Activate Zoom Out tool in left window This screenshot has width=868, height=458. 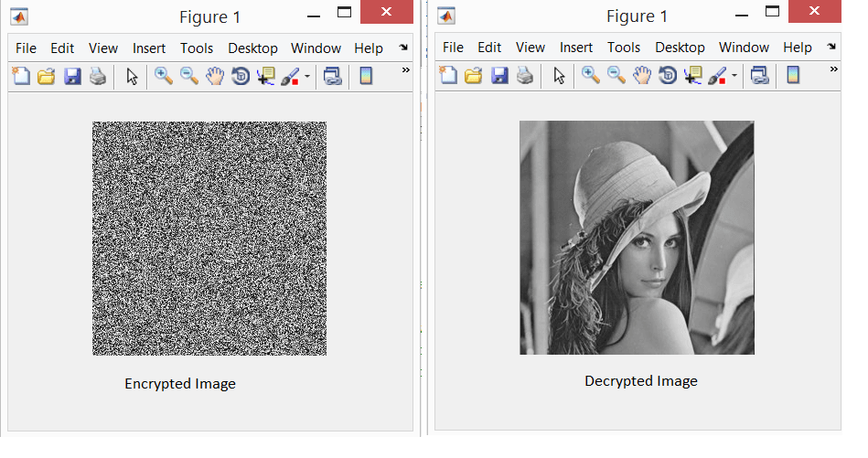tap(189, 76)
